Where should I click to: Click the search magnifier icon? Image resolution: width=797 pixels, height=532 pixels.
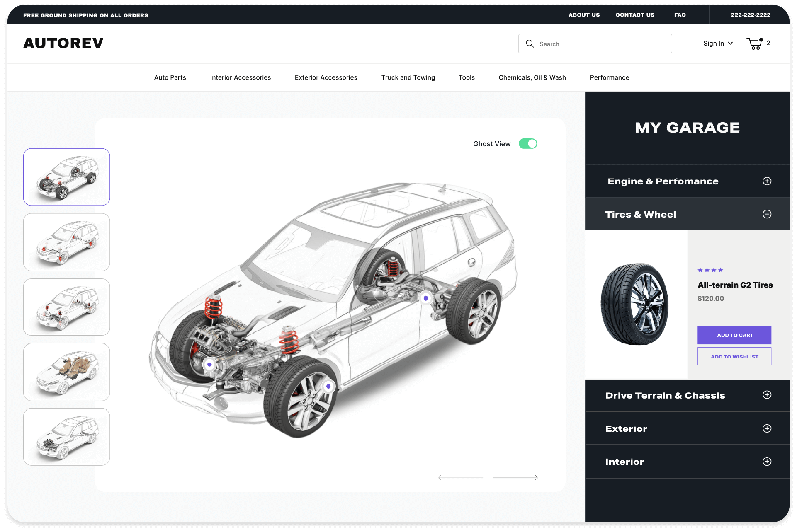pos(530,44)
